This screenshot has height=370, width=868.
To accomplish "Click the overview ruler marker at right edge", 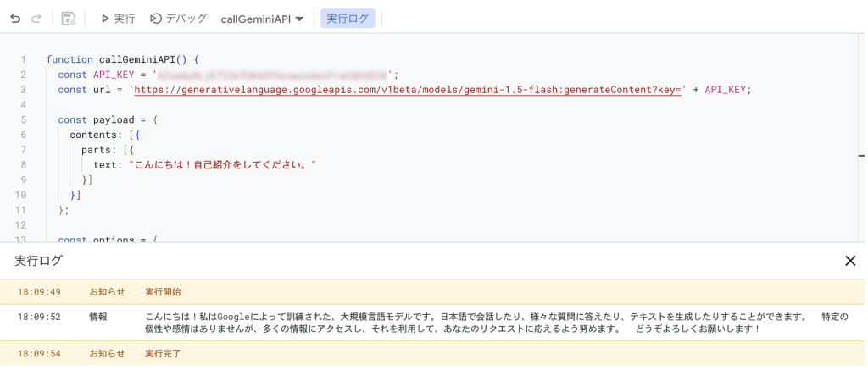I will (x=861, y=156).
